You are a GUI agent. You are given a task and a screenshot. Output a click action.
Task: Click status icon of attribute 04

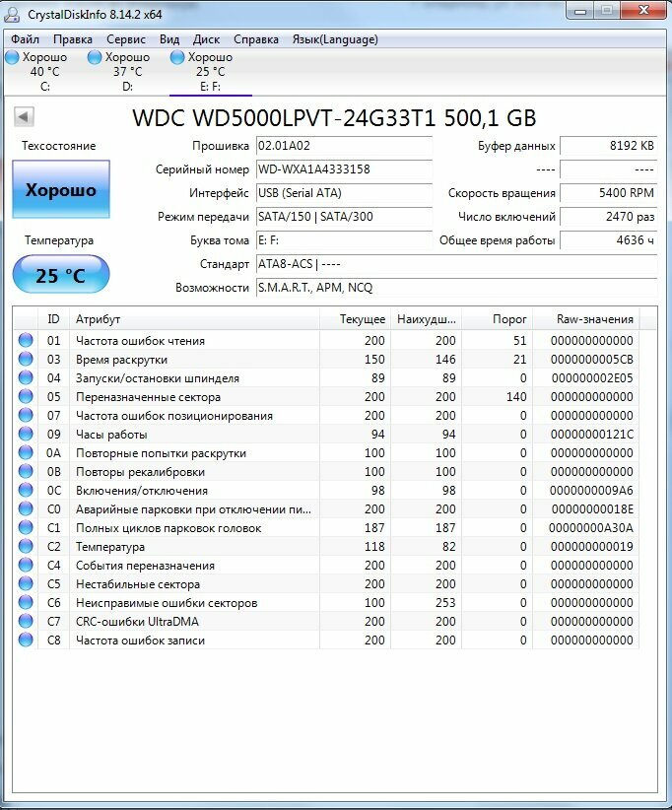[x=26, y=377]
